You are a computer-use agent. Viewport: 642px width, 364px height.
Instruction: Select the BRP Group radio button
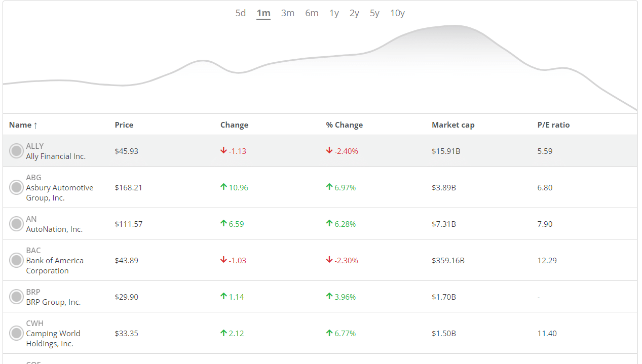point(17,297)
